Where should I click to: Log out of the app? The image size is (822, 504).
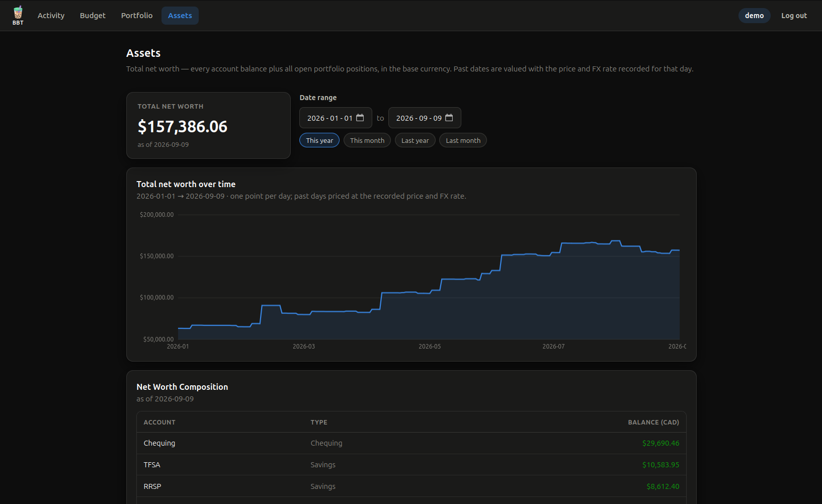(x=794, y=16)
